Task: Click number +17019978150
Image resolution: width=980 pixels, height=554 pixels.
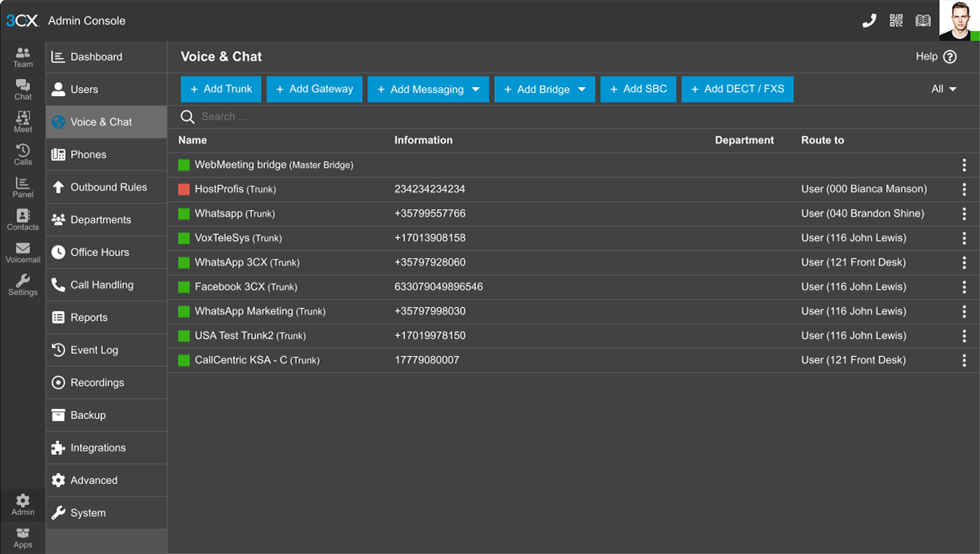Action: click(430, 336)
